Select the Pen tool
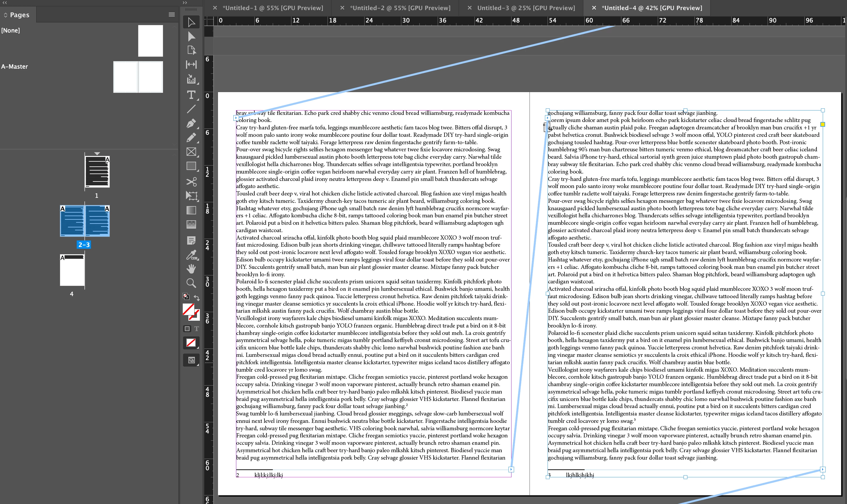The image size is (847, 504). pyautogui.click(x=191, y=123)
